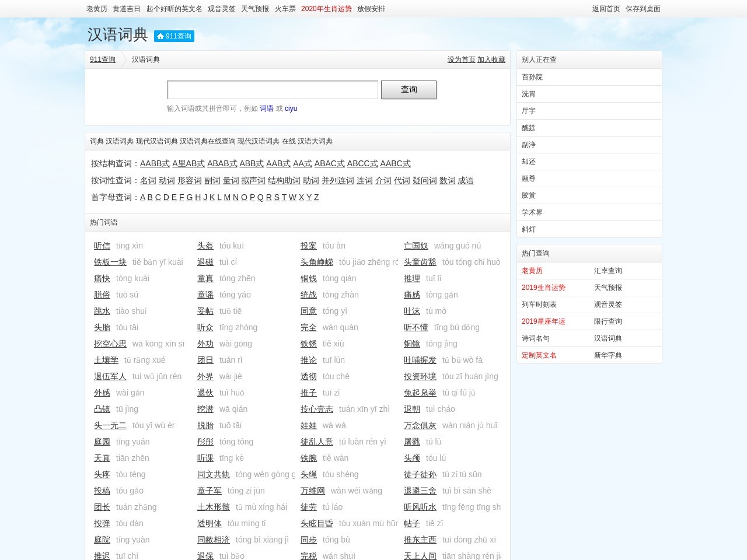This screenshot has width=747, height=560.
Task: Filter words by 拟声词
Action: pos(253,180)
